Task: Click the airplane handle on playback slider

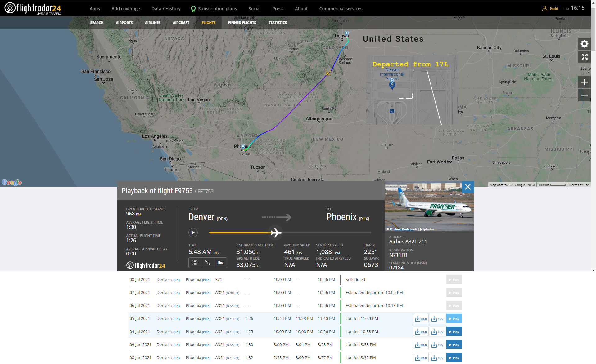Action: click(x=275, y=233)
